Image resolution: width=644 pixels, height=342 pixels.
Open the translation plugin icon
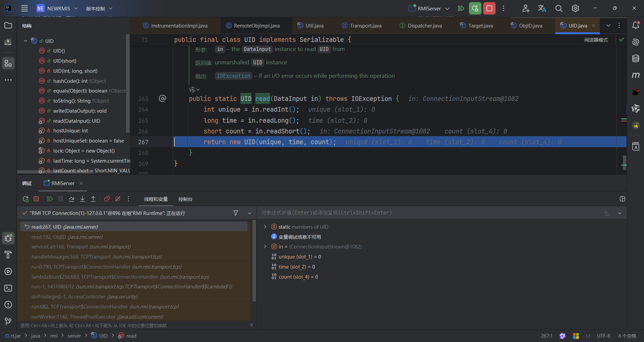click(542, 8)
